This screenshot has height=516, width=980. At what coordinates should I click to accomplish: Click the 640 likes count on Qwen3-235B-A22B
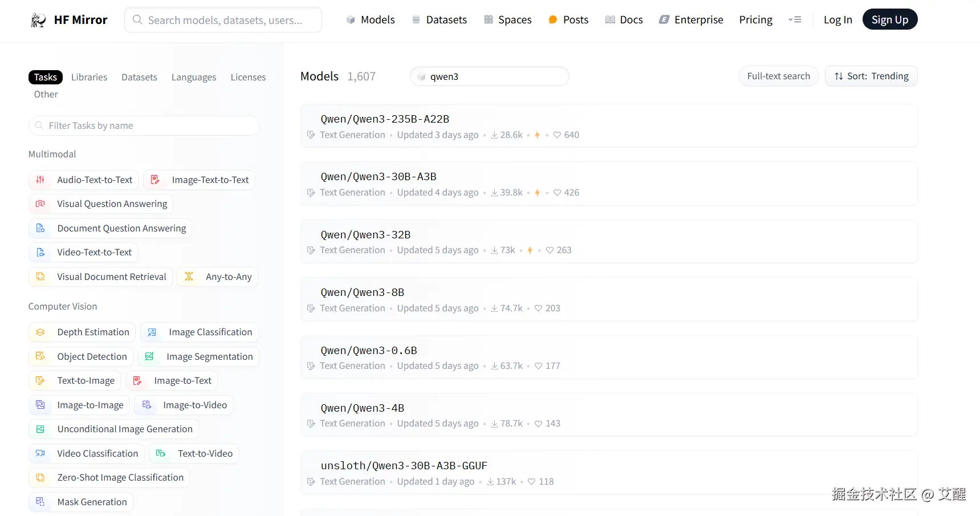click(566, 135)
